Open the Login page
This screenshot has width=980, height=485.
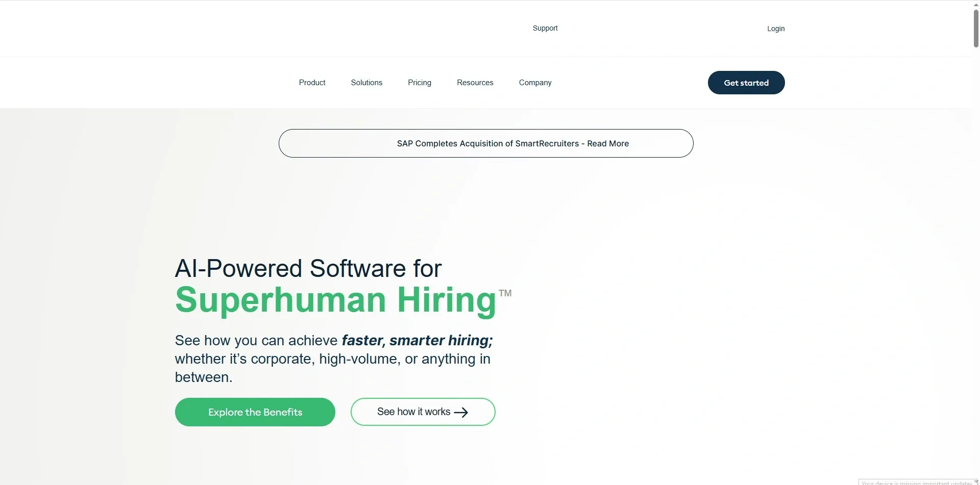[775, 29]
